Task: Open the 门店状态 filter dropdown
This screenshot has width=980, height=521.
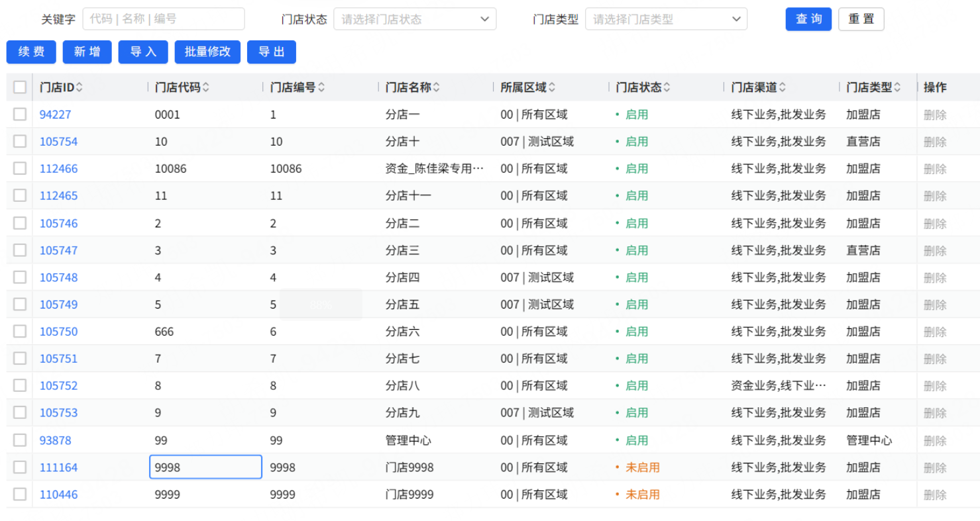Action: tap(415, 19)
